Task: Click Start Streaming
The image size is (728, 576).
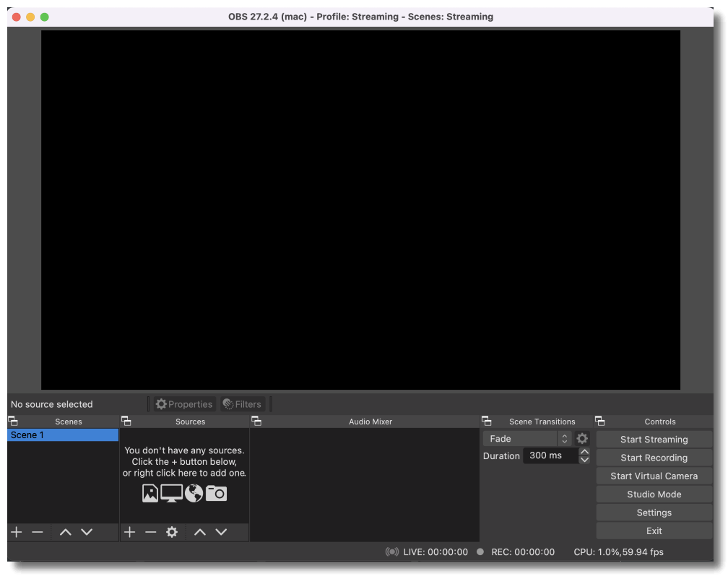Action: point(654,439)
